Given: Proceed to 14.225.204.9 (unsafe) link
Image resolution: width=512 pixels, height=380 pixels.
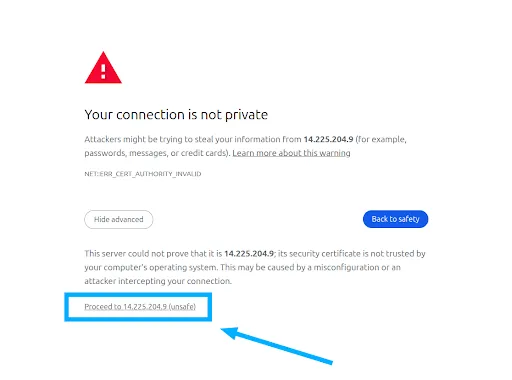Looking at the screenshot, I should [x=140, y=307].
